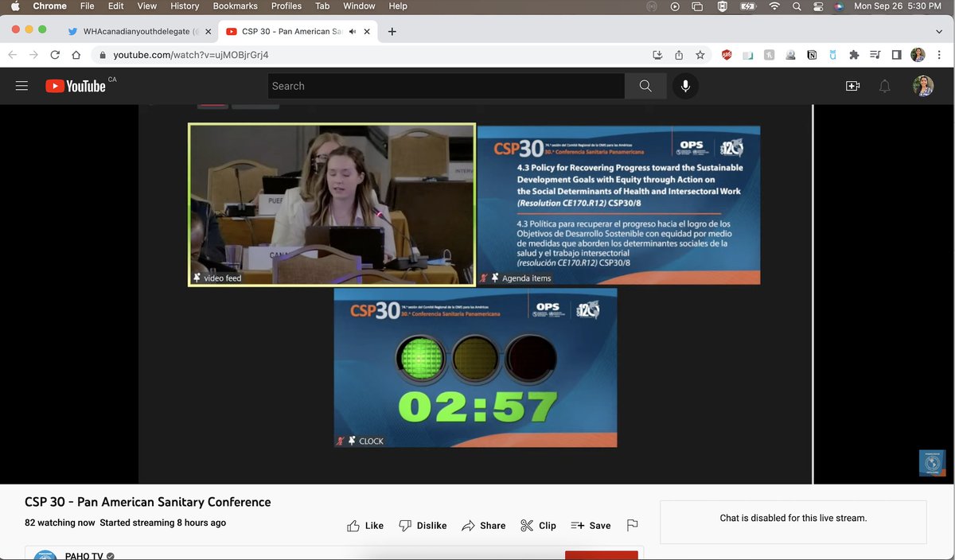Open the Wi-Fi status menu
Viewport: 955px width, 560px height.
click(774, 6)
